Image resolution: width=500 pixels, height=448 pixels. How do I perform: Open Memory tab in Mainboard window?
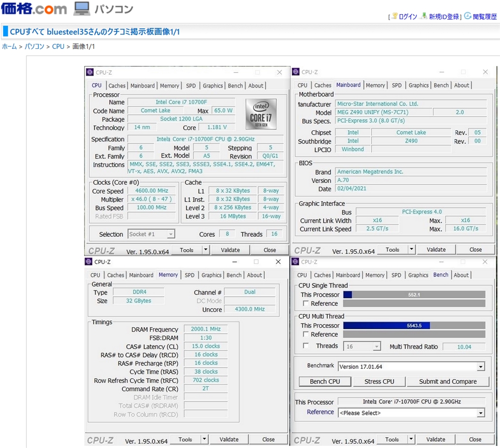[x=375, y=85]
